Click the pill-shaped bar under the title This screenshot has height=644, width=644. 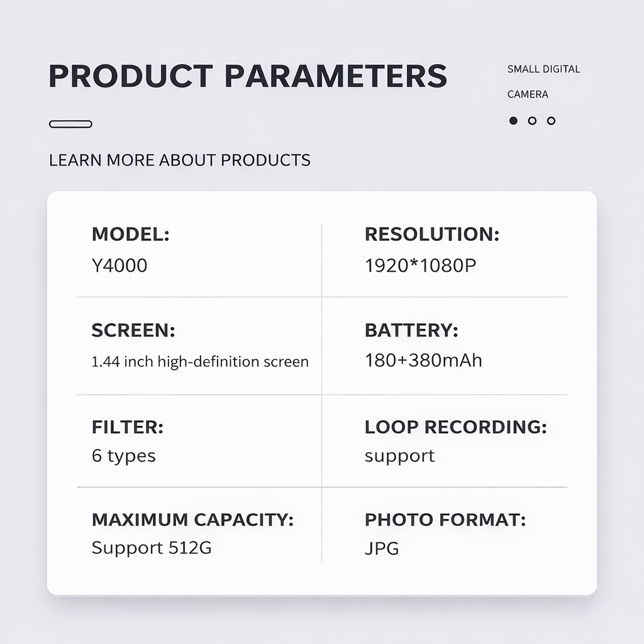pos(70,124)
